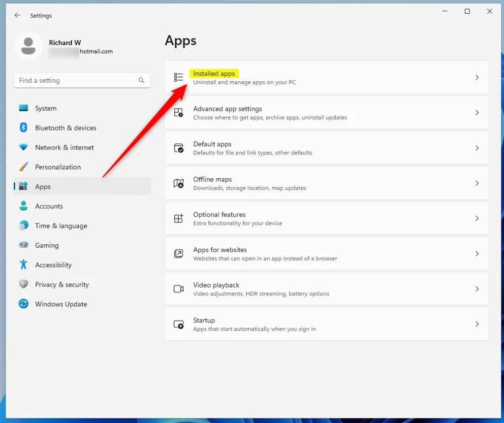Click the Default apps icon

[179, 148]
